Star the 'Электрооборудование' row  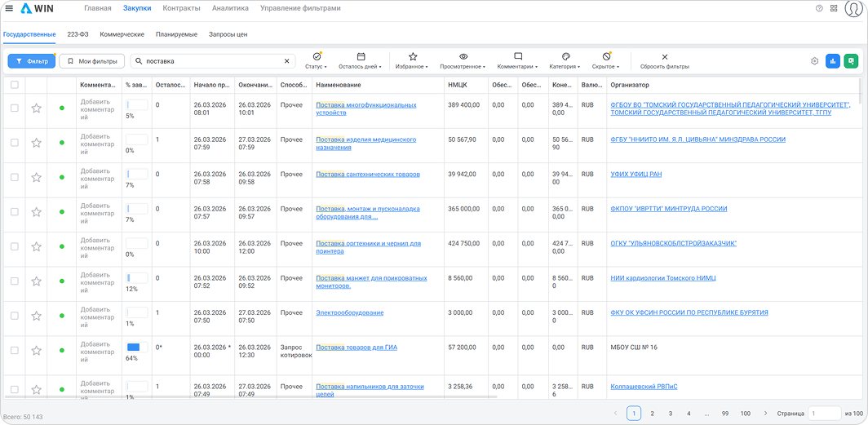coord(37,316)
